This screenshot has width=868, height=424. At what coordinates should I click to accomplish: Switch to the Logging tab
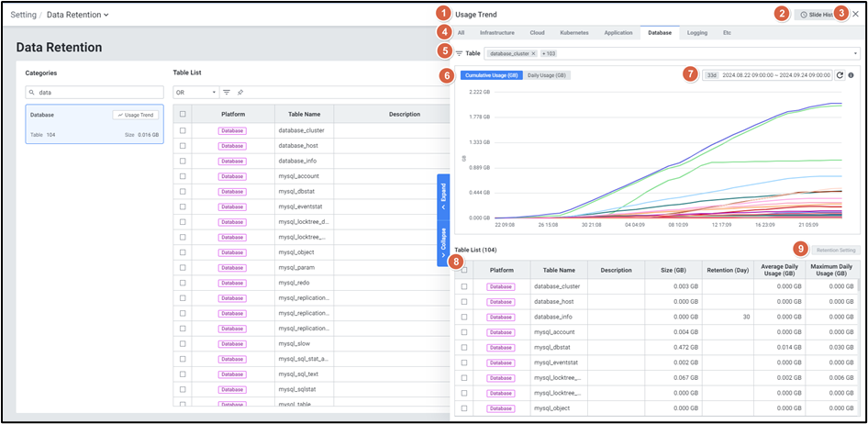pyautogui.click(x=696, y=32)
